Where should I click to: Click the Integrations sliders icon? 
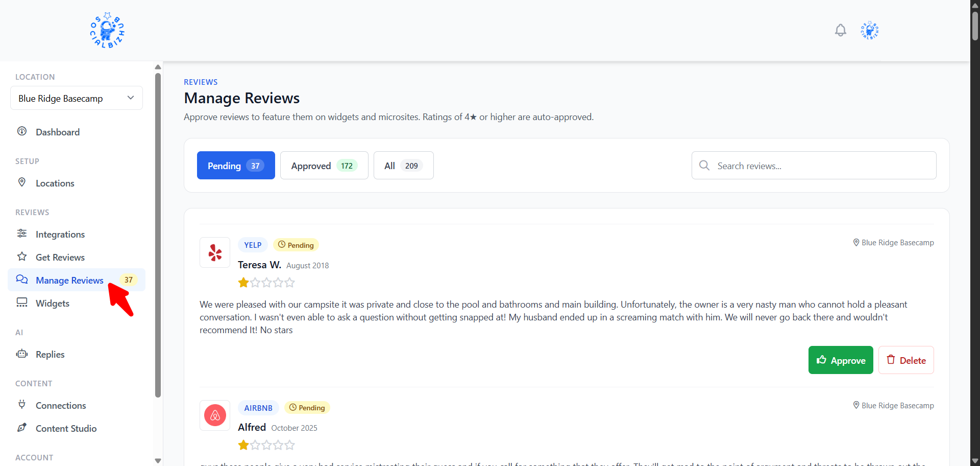22,234
